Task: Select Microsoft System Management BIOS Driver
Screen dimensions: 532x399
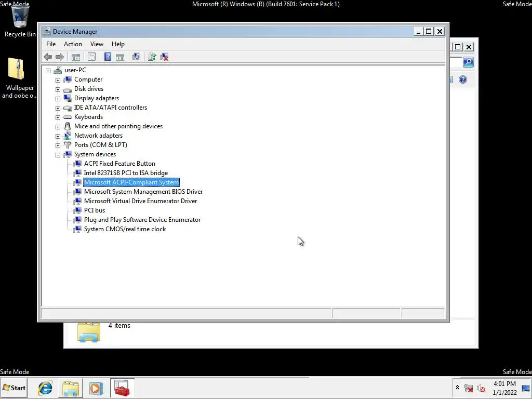Action: pyautogui.click(x=143, y=192)
